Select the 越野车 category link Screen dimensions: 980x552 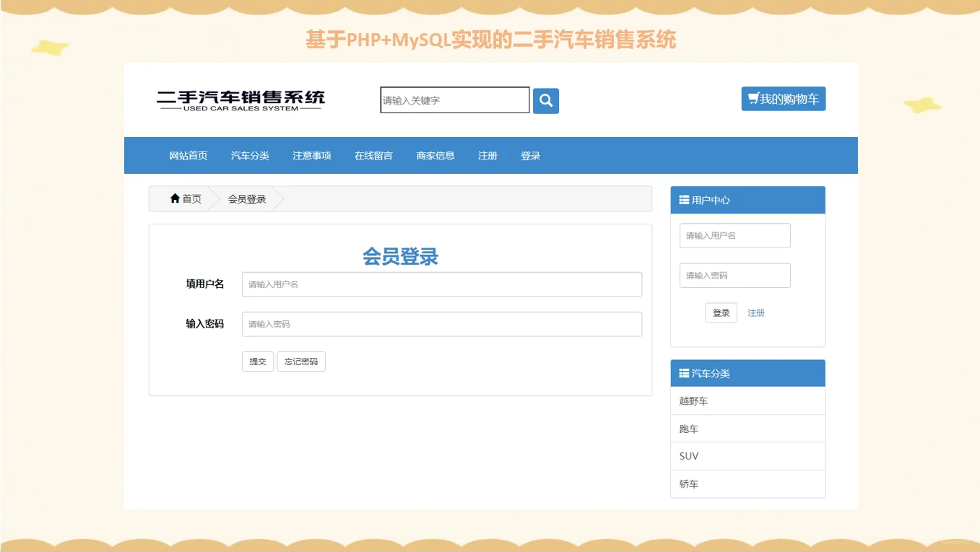(x=693, y=400)
